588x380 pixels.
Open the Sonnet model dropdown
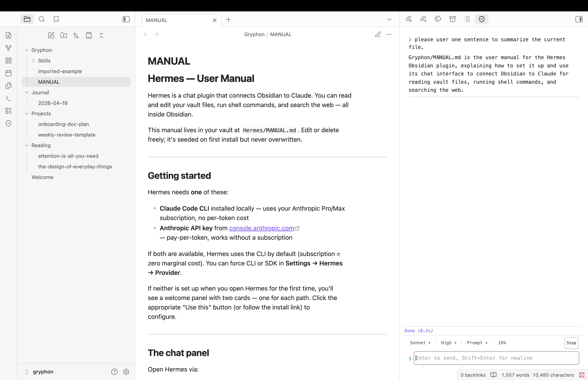pos(420,343)
